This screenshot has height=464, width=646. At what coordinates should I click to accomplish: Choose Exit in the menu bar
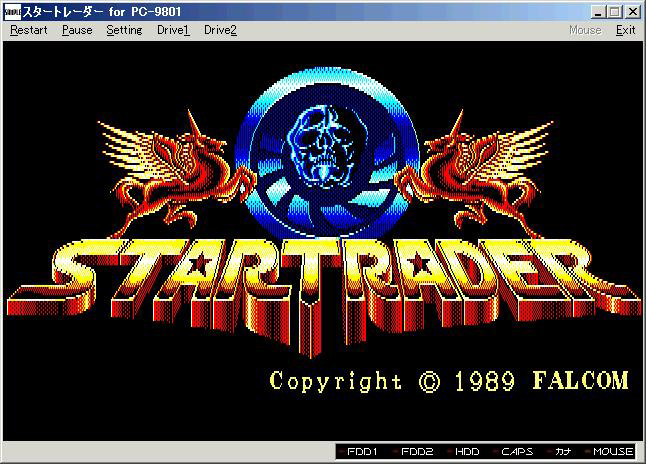coord(625,30)
